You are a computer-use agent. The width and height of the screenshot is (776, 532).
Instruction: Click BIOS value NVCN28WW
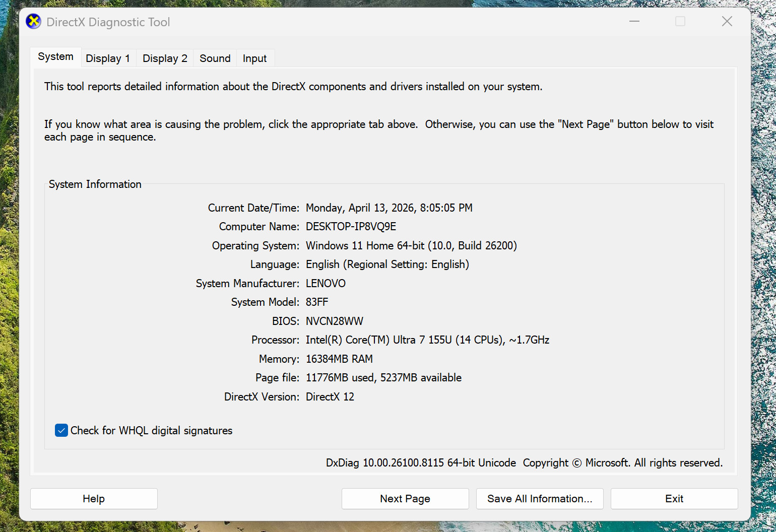coord(334,321)
